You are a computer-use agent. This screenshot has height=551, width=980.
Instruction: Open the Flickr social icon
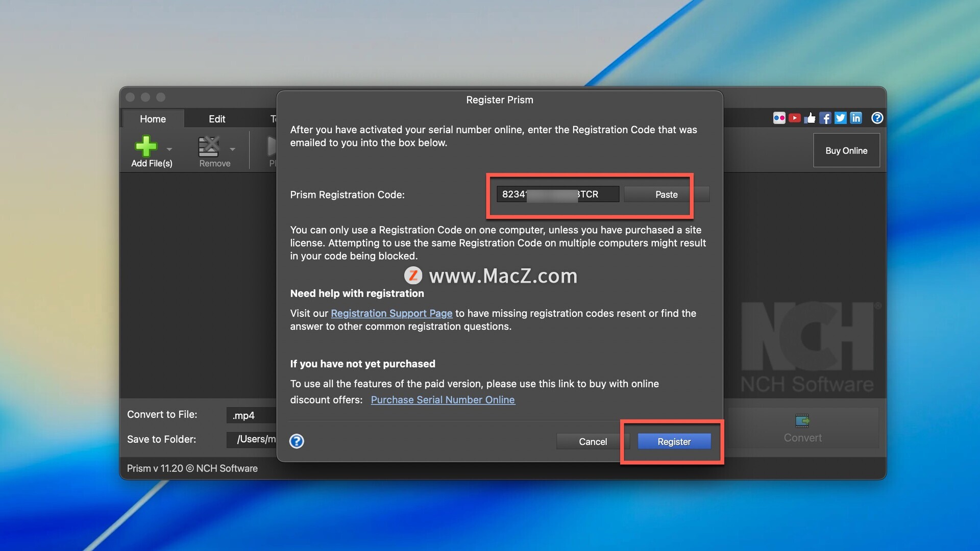(779, 118)
